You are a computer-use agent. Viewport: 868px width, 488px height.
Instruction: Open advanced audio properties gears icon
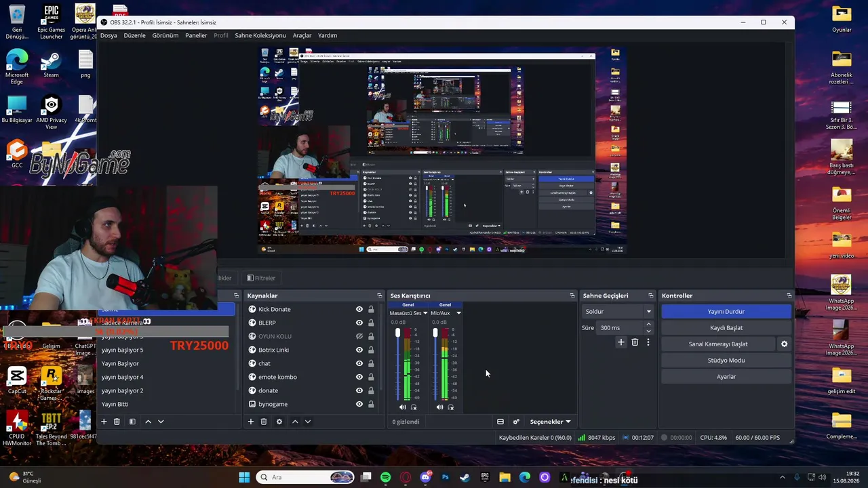tap(516, 422)
